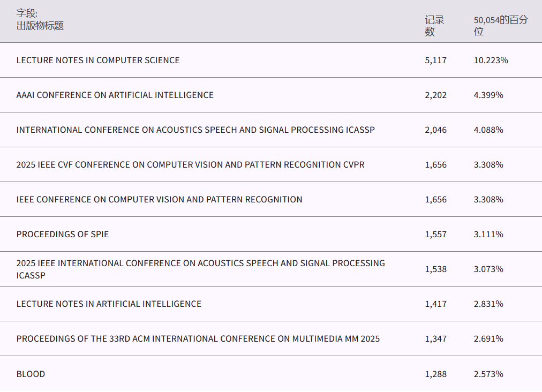Click the 2,046 record count

(x=435, y=130)
